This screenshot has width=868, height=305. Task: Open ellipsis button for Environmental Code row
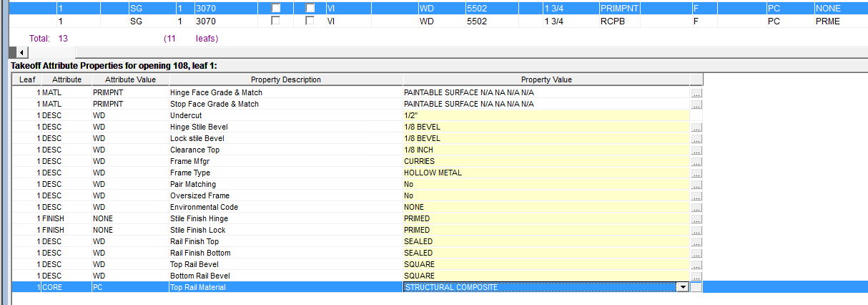[696, 208]
